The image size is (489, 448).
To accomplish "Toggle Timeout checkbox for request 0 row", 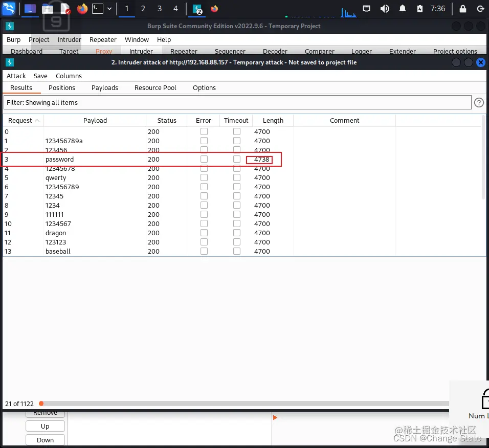I will [x=237, y=131].
